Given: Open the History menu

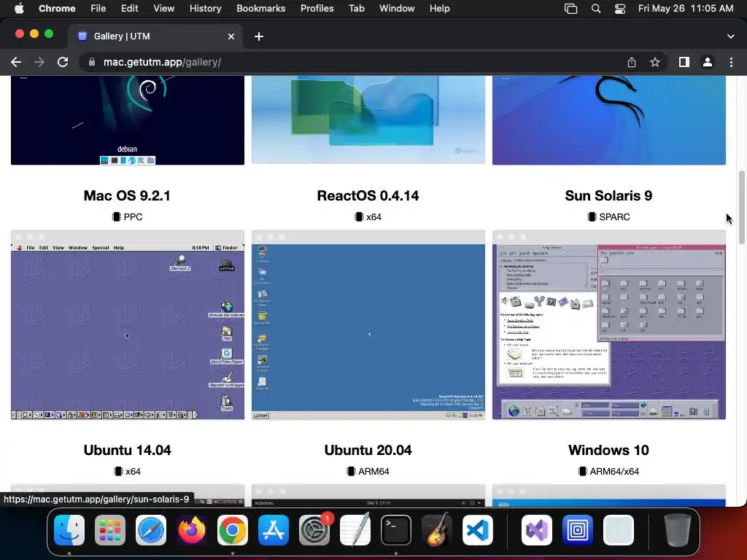Looking at the screenshot, I should (x=205, y=8).
